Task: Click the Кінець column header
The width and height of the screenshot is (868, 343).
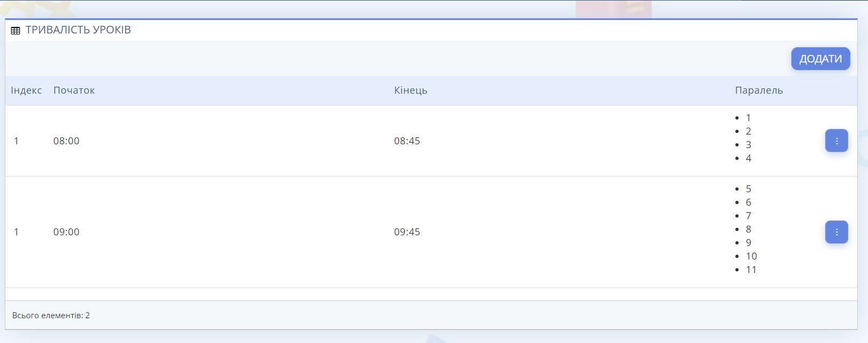Action: pyautogui.click(x=410, y=90)
